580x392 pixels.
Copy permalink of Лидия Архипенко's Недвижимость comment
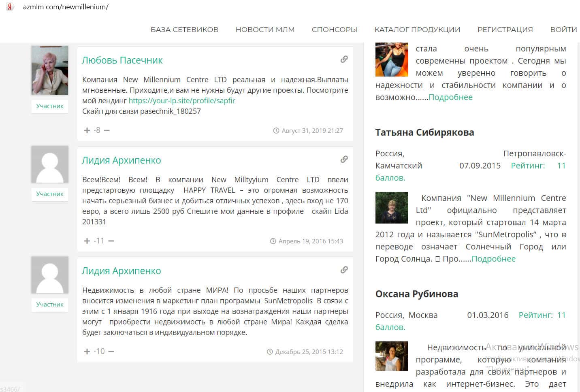(344, 270)
